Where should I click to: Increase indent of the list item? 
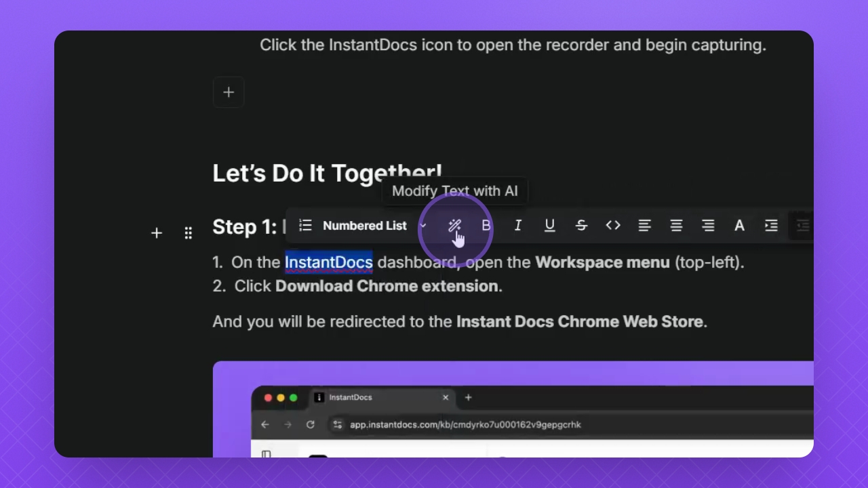(771, 226)
